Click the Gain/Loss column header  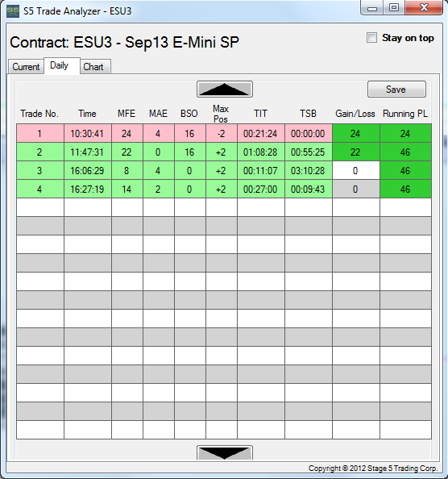point(355,114)
